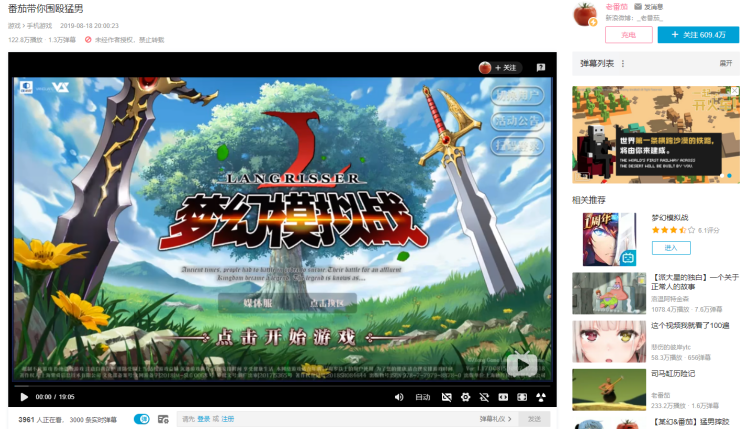Open the 游戏 category breadcrumb
Viewport: 747px width, 437px height.
(14, 26)
